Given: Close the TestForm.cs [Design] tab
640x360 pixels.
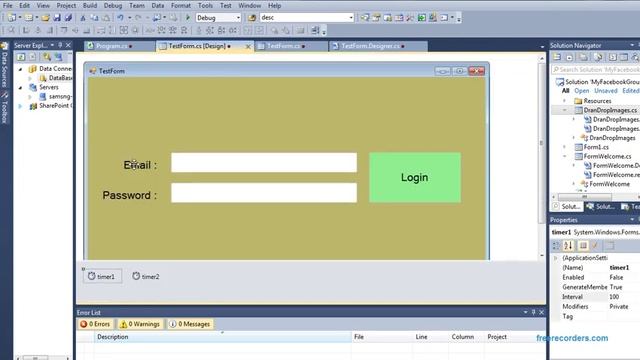Looking at the screenshot, I should pos(248,47).
